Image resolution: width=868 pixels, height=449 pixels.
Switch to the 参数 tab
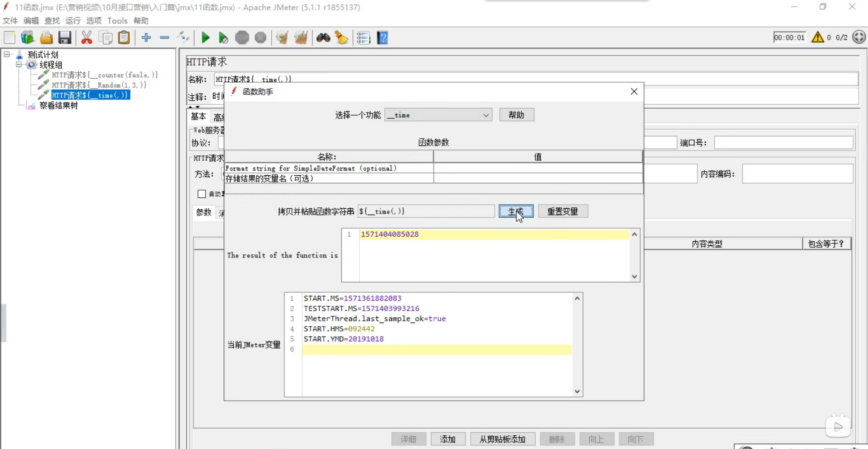[x=203, y=212]
